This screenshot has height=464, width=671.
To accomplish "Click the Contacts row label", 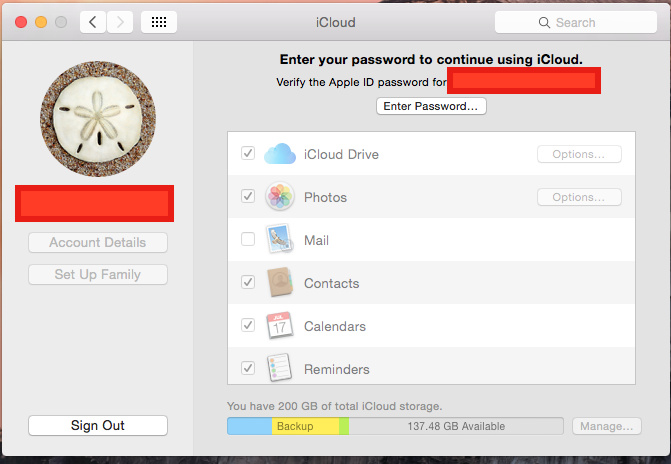I will coord(332,283).
